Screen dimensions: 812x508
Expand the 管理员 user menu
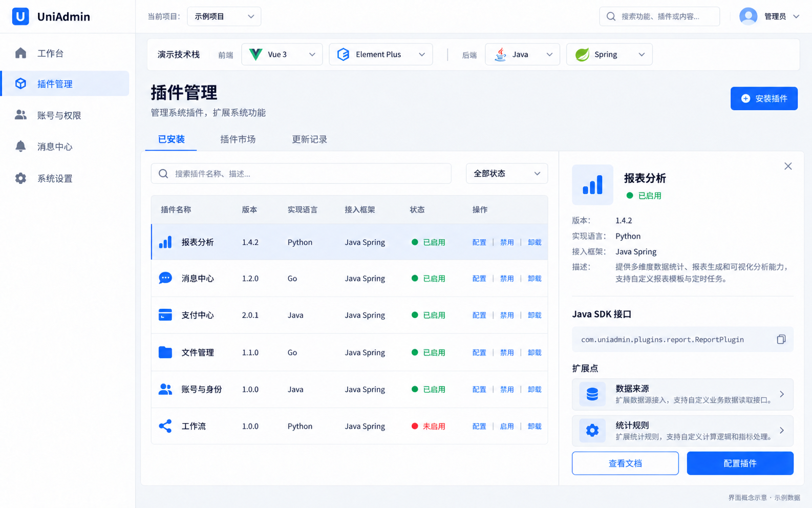point(796,16)
